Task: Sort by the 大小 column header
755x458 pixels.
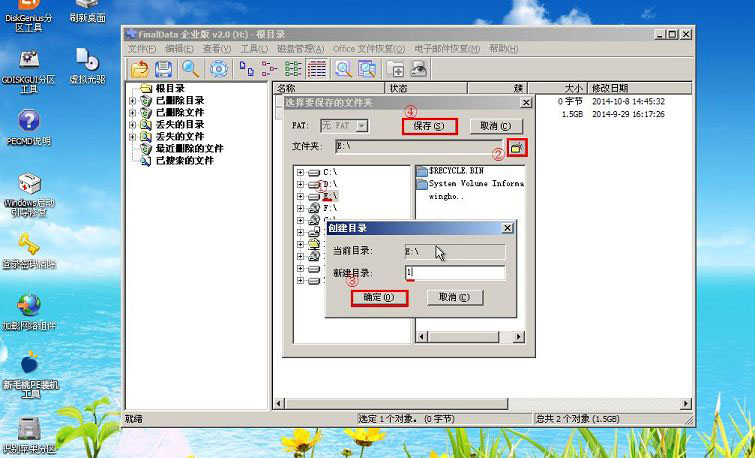Action: click(558, 88)
